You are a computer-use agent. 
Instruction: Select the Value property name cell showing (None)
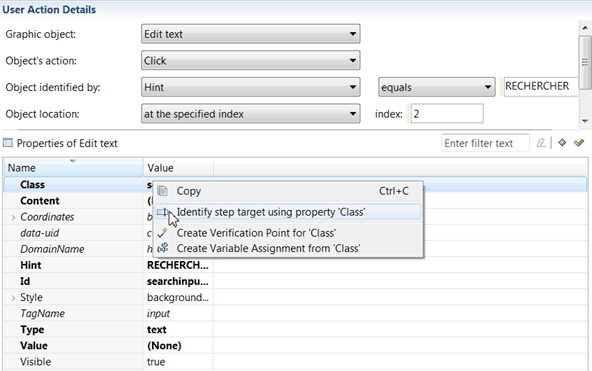click(x=73, y=346)
